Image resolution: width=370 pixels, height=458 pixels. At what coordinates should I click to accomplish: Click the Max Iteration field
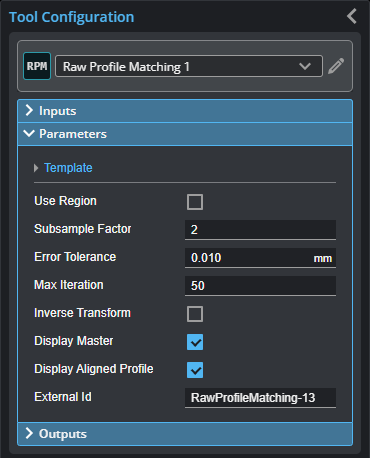(260, 286)
